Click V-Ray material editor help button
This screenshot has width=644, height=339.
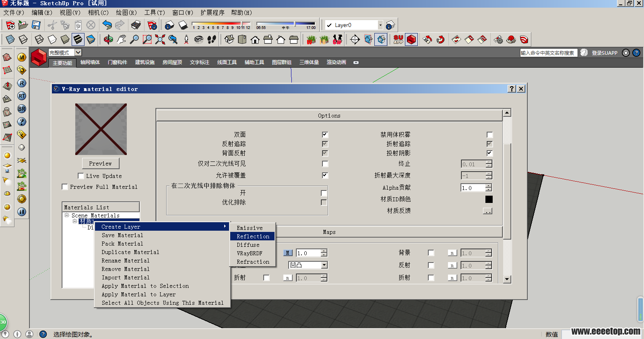click(x=512, y=89)
